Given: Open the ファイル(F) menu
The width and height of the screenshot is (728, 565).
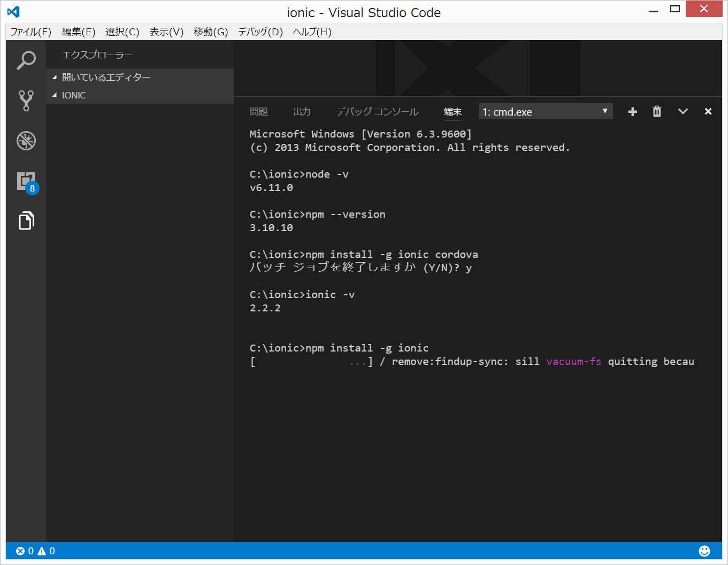Looking at the screenshot, I should tap(31, 32).
